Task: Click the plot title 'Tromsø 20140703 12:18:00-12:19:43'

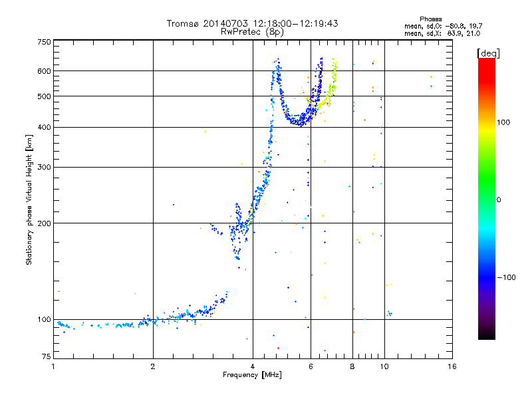Action: point(252,23)
